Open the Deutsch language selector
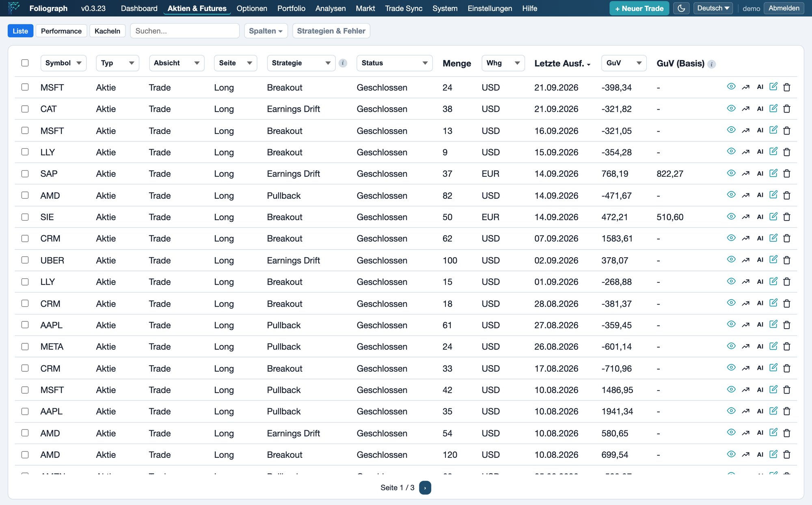The image size is (812, 505). tap(713, 8)
